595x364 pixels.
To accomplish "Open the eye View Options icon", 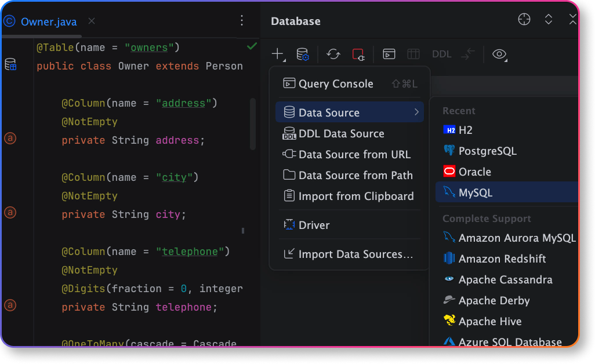I will (x=499, y=54).
